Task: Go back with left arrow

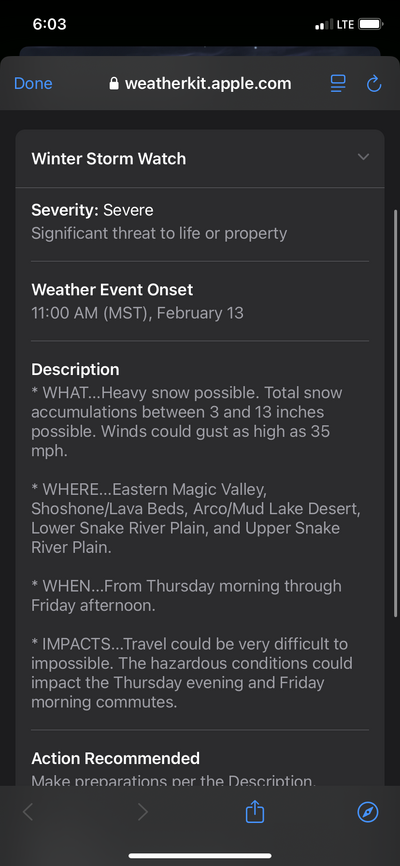Action: (28, 812)
